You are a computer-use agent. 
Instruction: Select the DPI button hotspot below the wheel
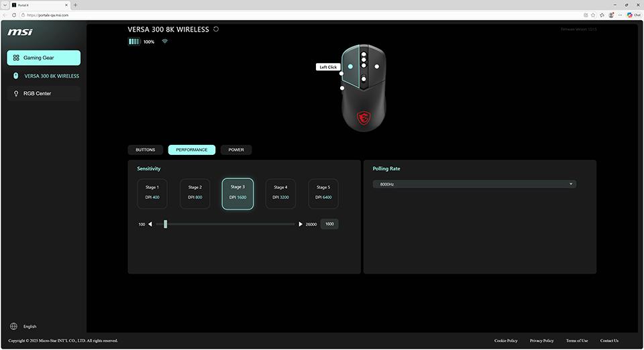point(364,78)
